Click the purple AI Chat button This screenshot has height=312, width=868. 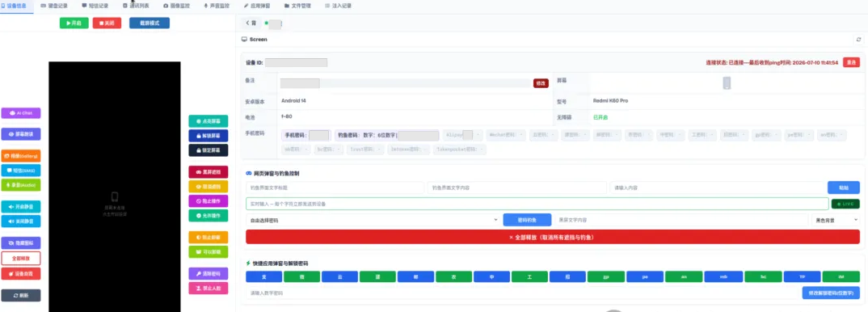[x=21, y=113]
